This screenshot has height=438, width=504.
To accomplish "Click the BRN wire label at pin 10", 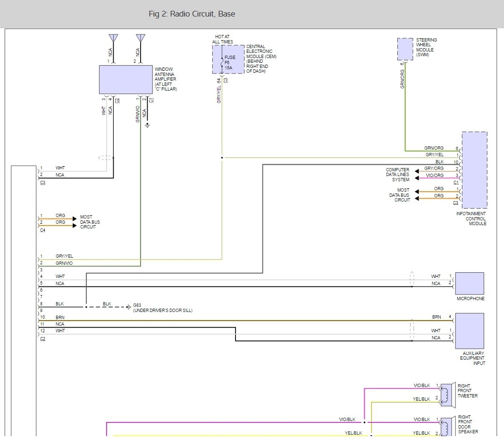I will click(60, 318).
